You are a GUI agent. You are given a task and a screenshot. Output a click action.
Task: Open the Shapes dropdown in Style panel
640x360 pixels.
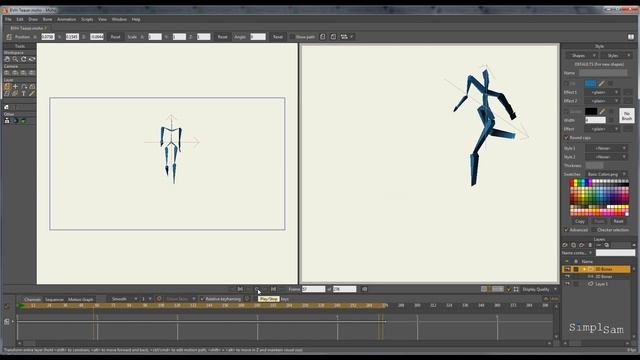pyautogui.click(x=582, y=56)
